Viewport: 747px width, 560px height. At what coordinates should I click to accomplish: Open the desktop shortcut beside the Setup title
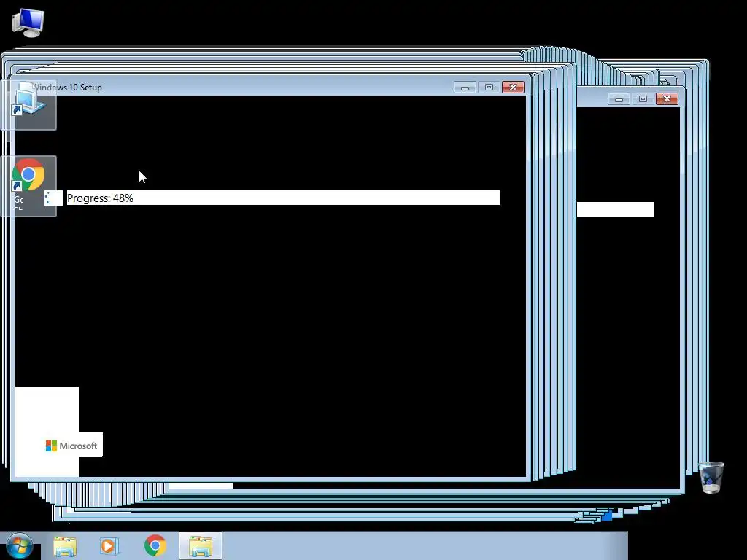[x=28, y=105]
